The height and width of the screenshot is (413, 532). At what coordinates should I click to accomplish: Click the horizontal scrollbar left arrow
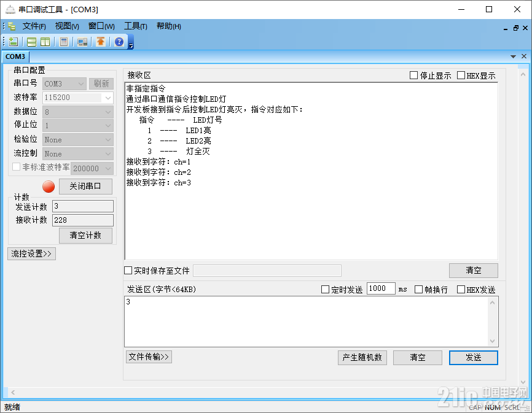(13, 392)
